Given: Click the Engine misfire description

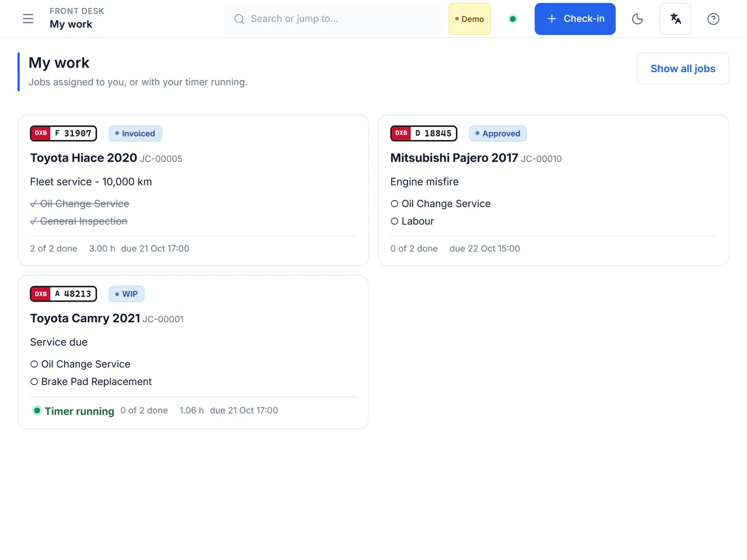Looking at the screenshot, I should (x=424, y=182).
